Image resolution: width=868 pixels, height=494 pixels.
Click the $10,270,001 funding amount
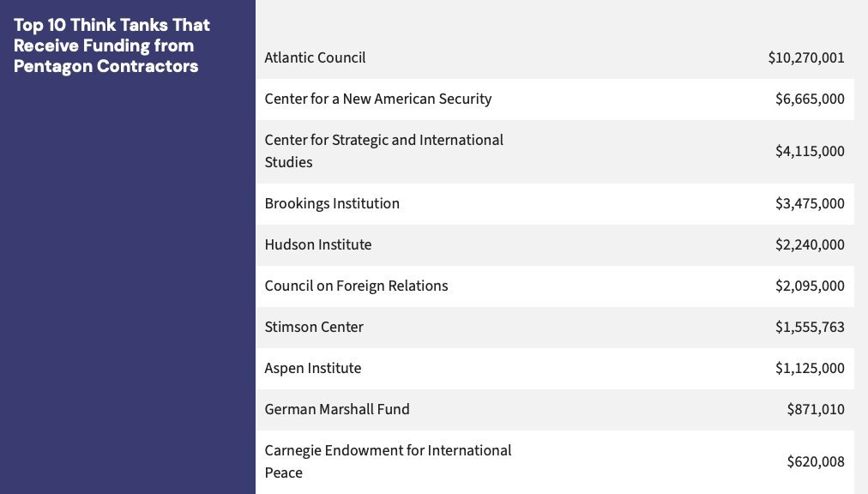[806, 57]
